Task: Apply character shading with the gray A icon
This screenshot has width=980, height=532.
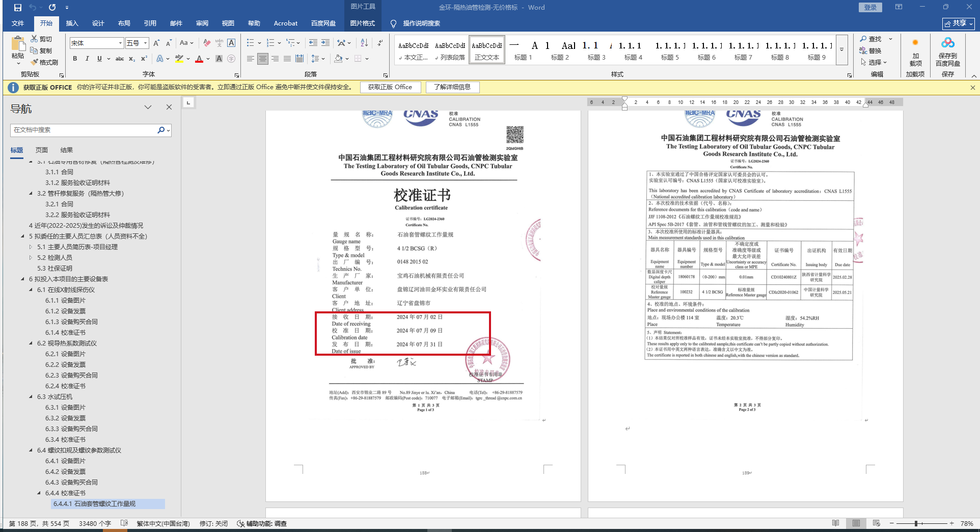Action: [219, 59]
